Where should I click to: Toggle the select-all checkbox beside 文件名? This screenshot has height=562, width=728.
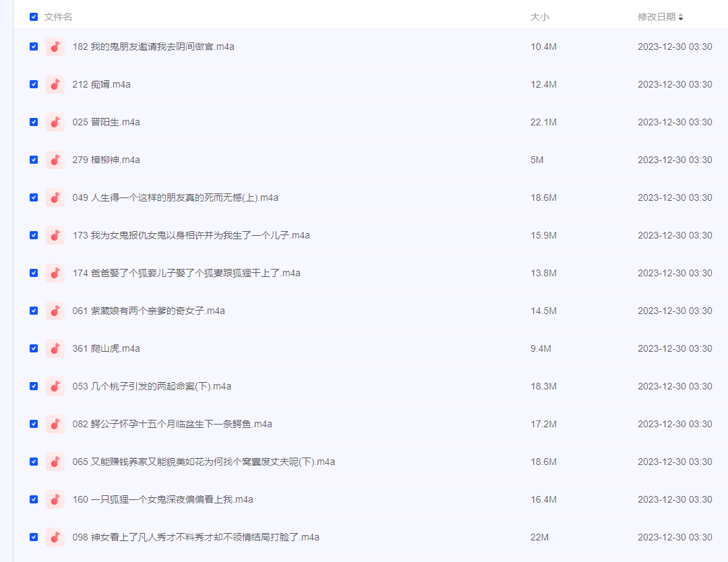[34, 17]
